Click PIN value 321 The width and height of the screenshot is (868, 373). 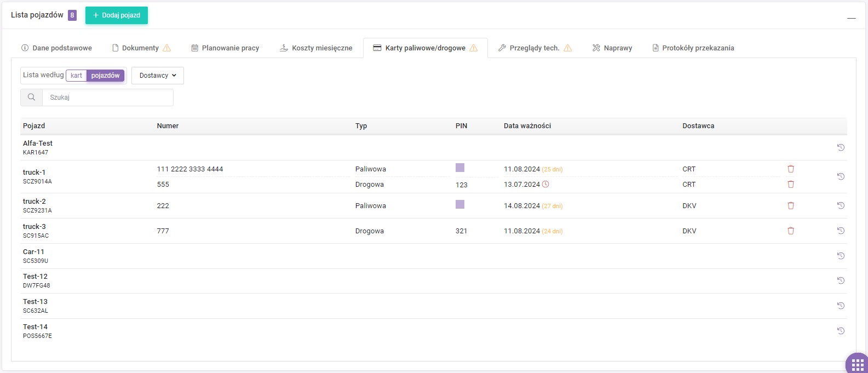(x=462, y=231)
